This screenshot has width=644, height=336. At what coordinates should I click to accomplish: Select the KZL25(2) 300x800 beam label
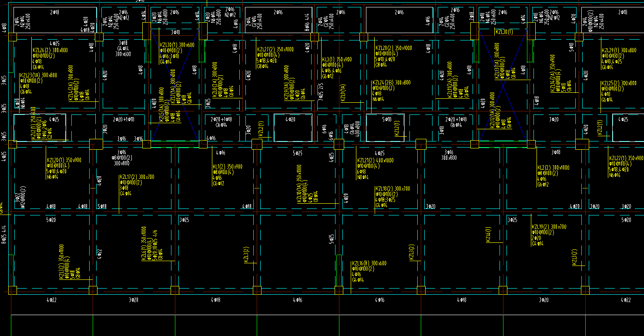(x=619, y=83)
